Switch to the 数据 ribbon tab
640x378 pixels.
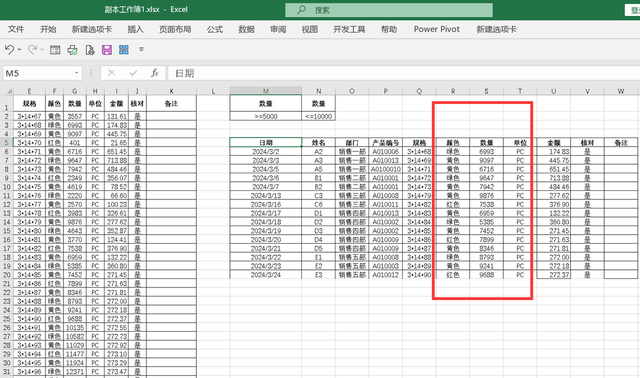pos(247,29)
